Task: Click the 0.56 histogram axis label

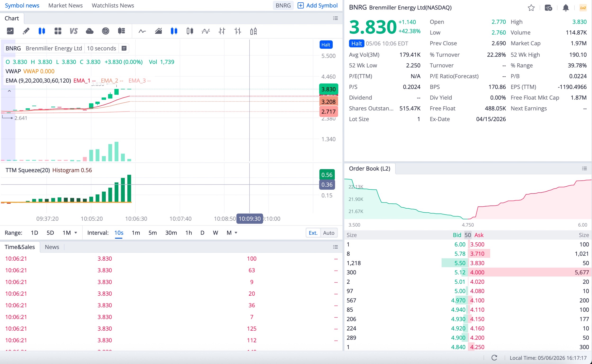Action: pyautogui.click(x=327, y=175)
